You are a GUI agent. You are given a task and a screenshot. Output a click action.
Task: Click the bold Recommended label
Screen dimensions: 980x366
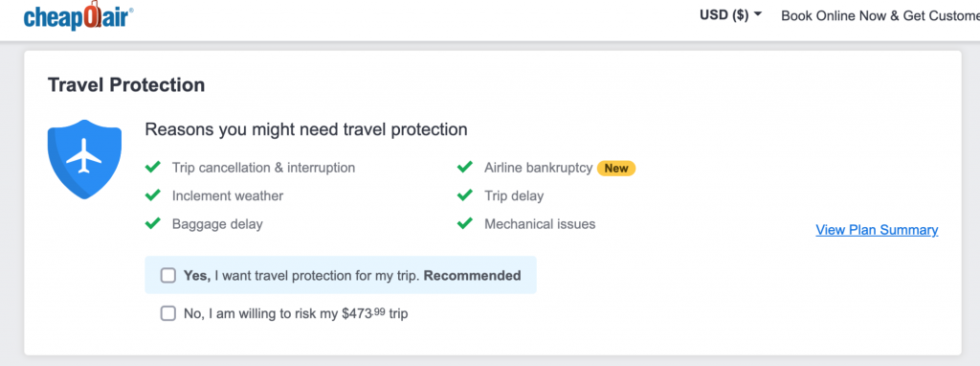point(473,275)
